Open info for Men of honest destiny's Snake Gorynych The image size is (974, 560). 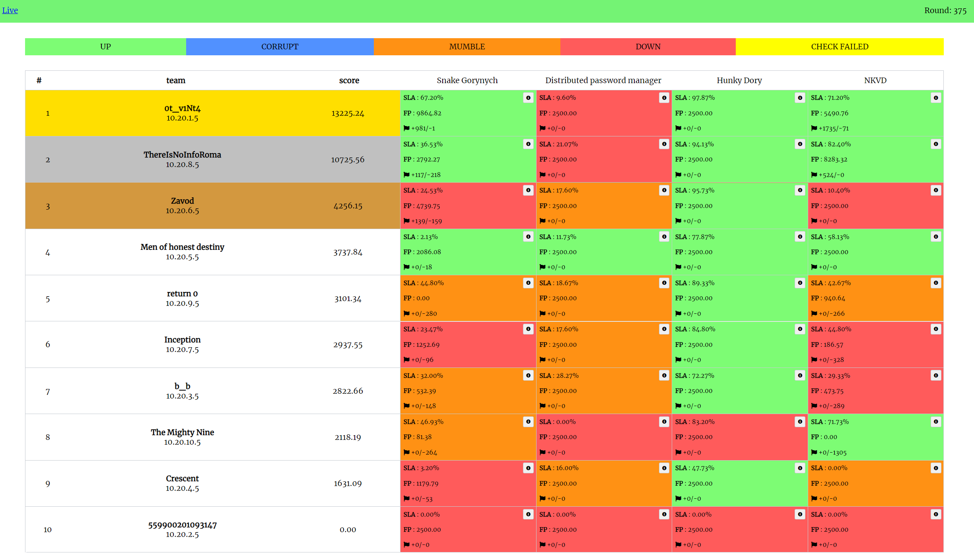click(528, 236)
